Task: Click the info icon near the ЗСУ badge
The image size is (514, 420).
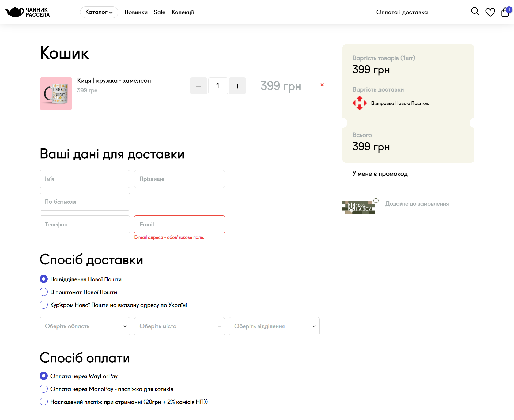Action: coord(376,200)
